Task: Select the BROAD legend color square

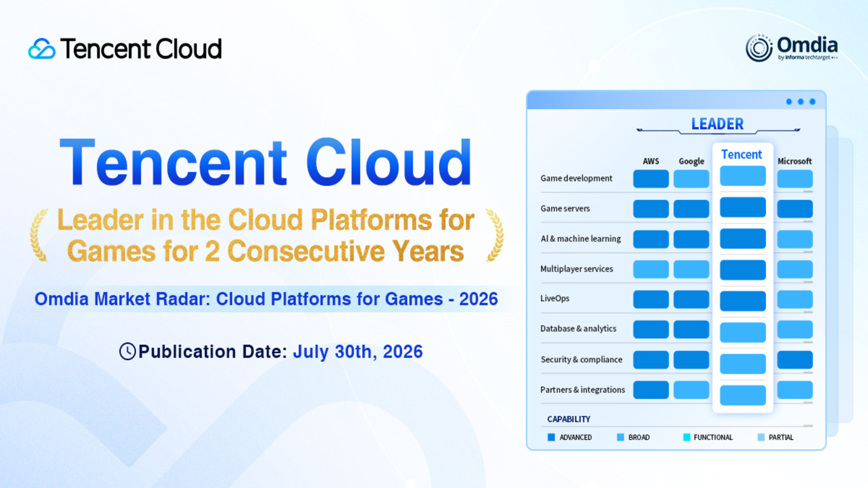Action: tap(620, 437)
